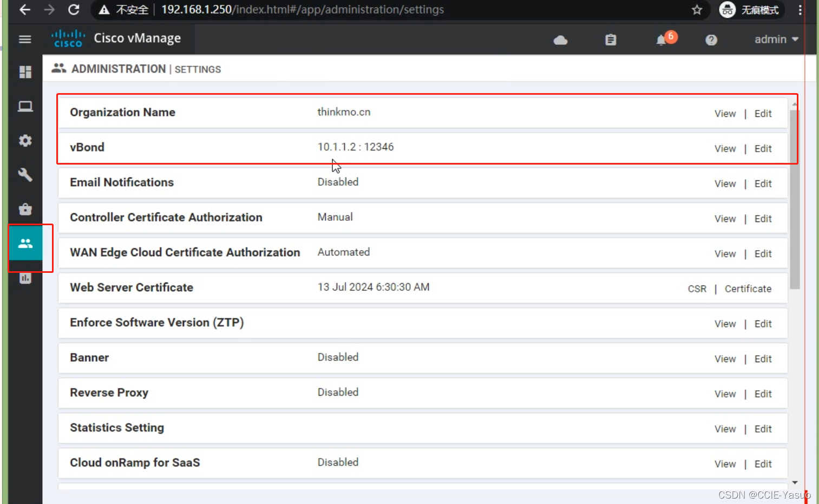The image size is (819, 504).
Task: Select the Administration people sidebar icon
Action: (25, 243)
